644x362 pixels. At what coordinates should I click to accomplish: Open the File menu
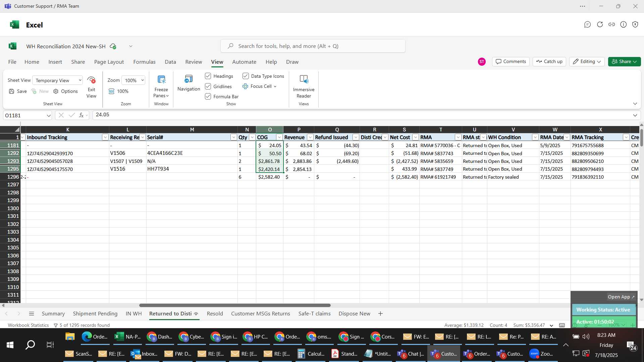(12, 62)
